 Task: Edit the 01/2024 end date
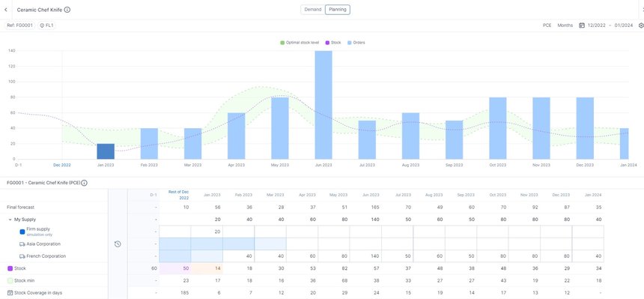click(624, 25)
